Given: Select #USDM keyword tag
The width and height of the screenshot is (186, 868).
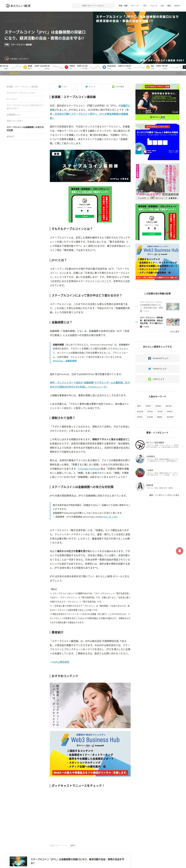Looking at the screenshot, I should tap(140, 411).
